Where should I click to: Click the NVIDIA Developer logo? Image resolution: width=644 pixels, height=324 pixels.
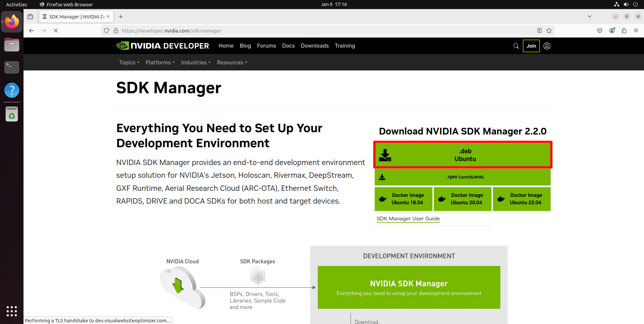pos(163,46)
